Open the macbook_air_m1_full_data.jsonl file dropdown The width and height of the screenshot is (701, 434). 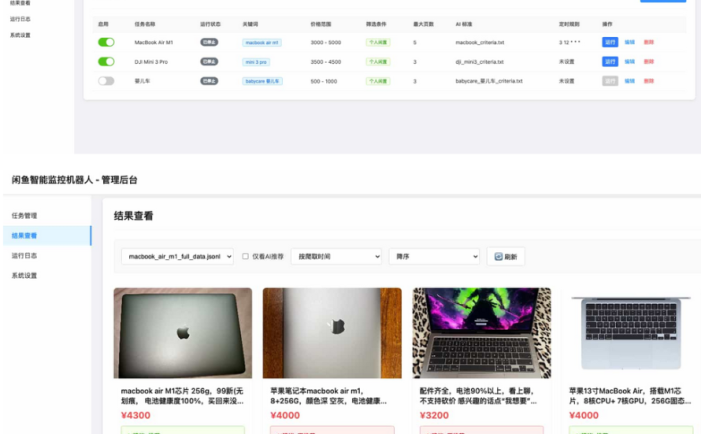[x=177, y=257]
